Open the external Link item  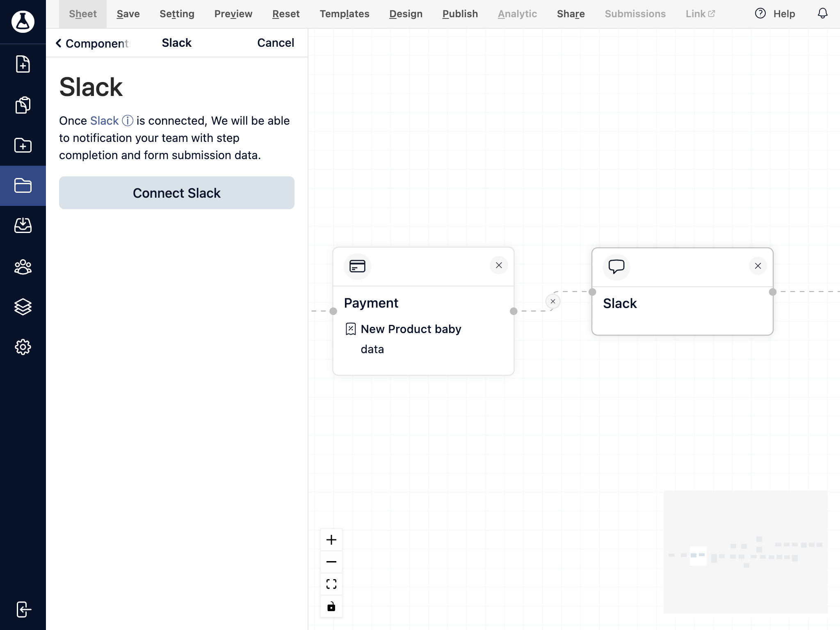coord(700,14)
